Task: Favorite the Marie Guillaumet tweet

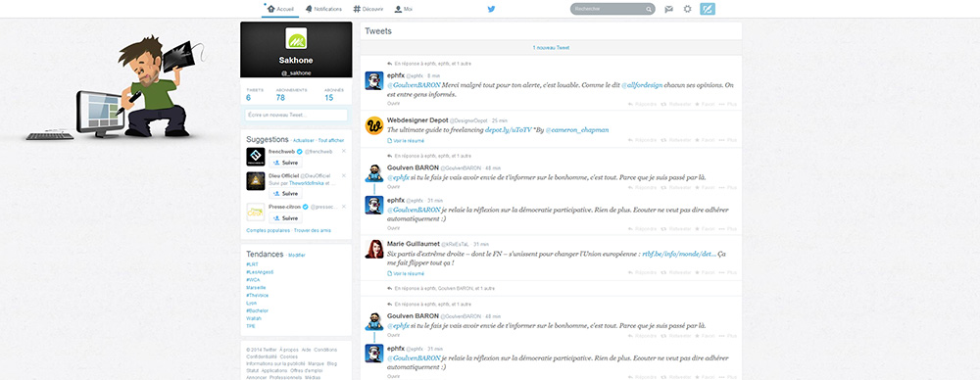Action: (705, 272)
